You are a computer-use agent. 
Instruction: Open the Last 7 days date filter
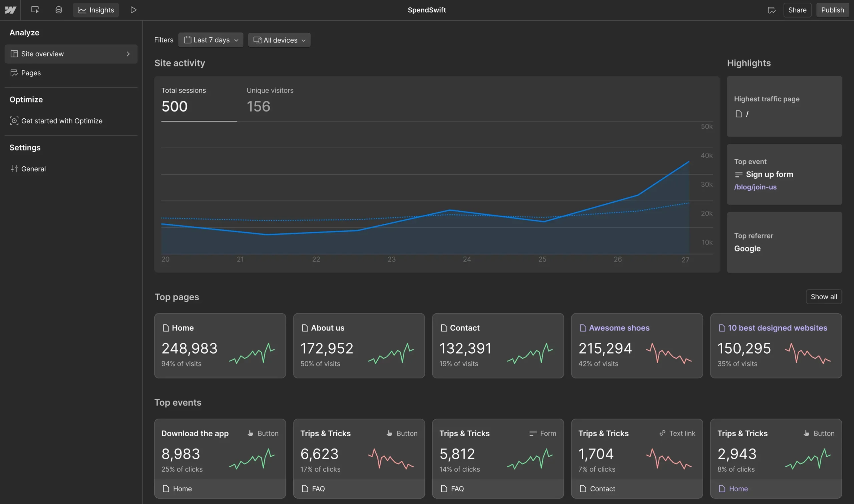(210, 40)
